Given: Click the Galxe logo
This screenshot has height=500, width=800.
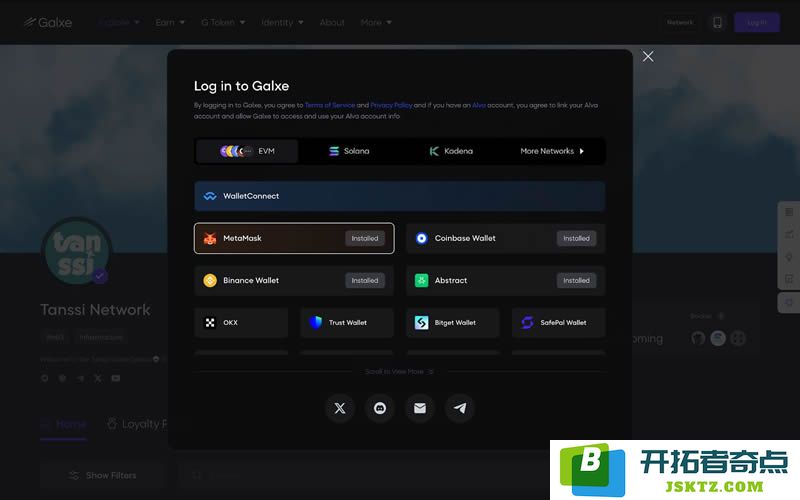Looking at the screenshot, I should [48, 22].
